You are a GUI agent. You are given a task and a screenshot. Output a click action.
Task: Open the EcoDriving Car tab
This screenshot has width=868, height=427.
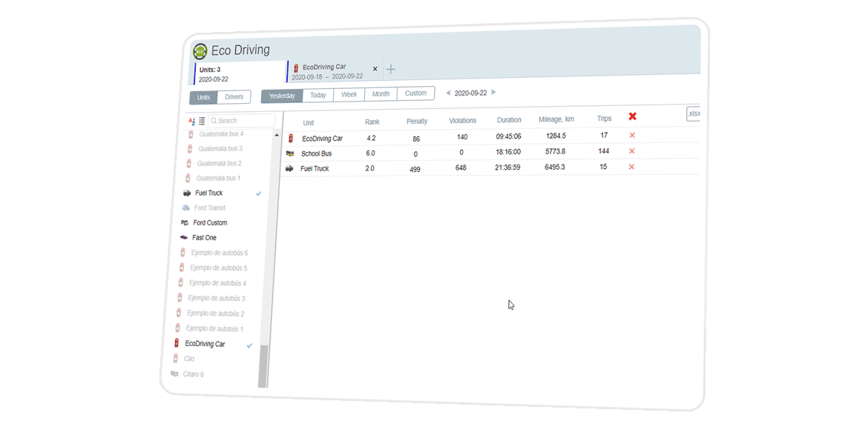pyautogui.click(x=327, y=71)
